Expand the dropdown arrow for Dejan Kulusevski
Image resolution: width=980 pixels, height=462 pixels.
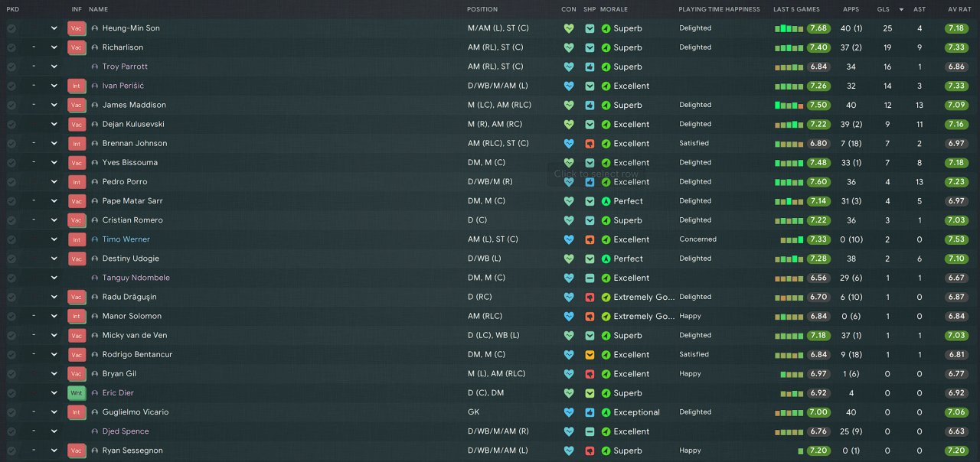[54, 124]
